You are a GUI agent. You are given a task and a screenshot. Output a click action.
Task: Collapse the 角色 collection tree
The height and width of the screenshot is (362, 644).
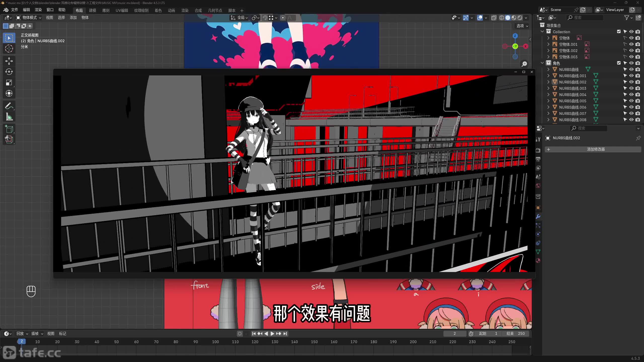pyautogui.click(x=542, y=63)
